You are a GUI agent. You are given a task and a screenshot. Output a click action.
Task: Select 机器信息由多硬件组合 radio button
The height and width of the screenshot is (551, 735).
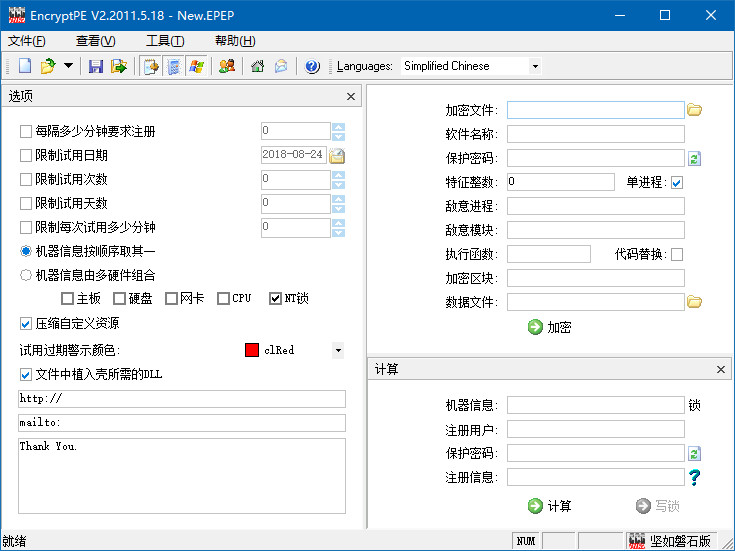pyautogui.click(x=26, y=275)
